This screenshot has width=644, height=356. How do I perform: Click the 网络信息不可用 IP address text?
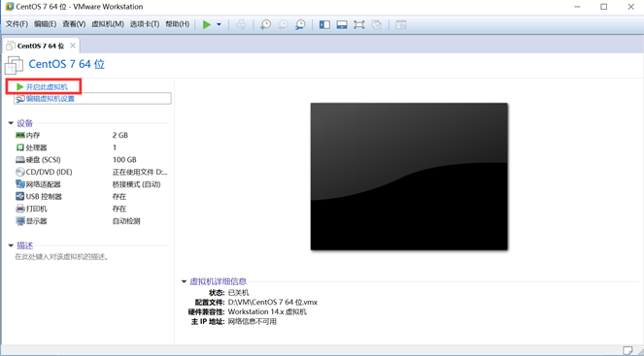pyautogui.click(x=253, y=321)
